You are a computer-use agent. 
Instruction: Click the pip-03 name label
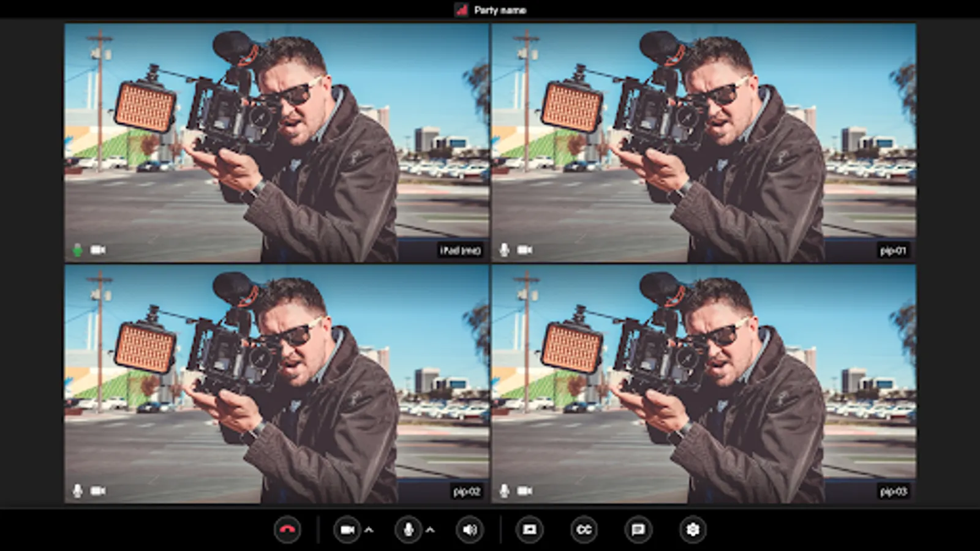coord(893,491)
